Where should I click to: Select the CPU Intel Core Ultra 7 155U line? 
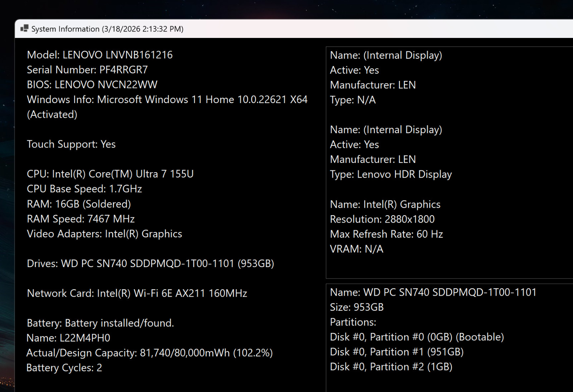pos(110,174)
